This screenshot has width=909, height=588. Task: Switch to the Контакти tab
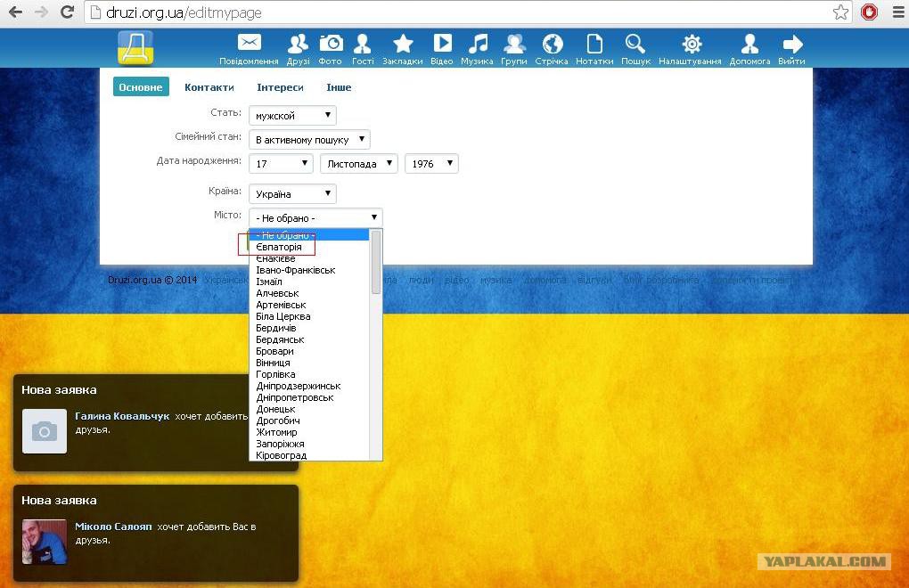(209, 87)
